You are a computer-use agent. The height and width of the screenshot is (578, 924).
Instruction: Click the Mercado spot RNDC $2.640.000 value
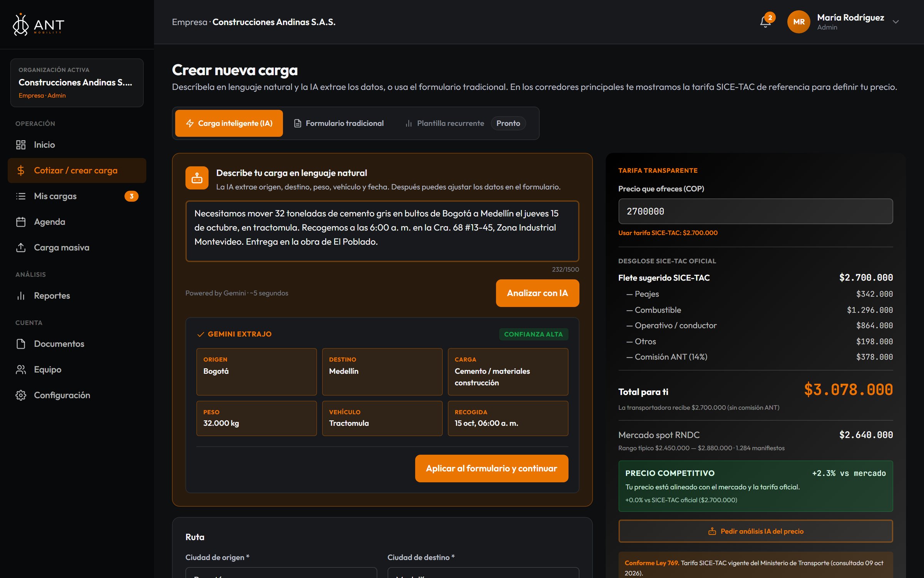pos(866,435)
